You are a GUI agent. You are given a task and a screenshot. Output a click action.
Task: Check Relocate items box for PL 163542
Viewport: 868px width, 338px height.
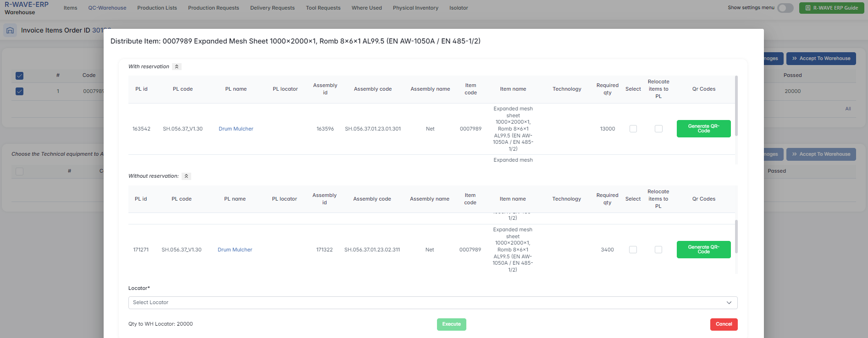pos(658,129)
